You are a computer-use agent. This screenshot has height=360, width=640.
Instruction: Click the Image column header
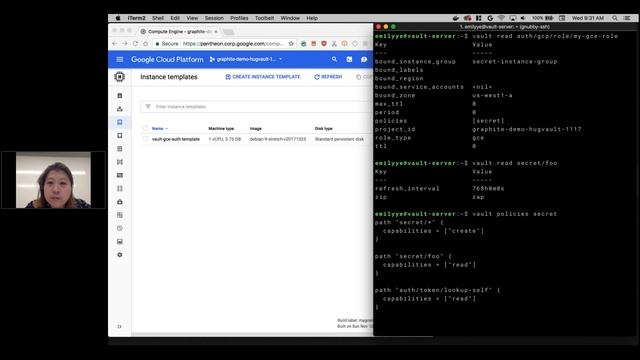(x=256, y=129)
